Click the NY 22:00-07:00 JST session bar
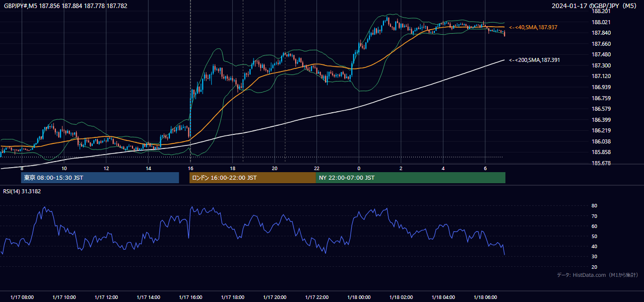Image resolution: width=644 pixels, height=302 pixels. (x=411, y=178)
